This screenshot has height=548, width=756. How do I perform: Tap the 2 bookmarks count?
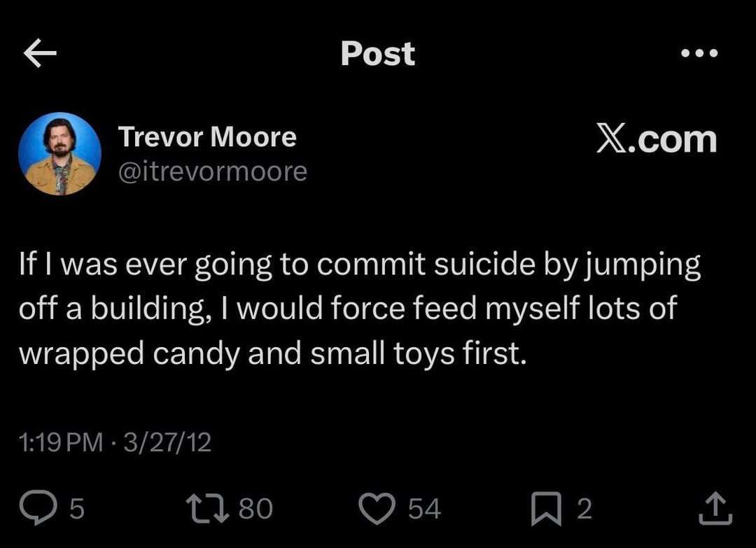pyautogui.click(x=584, y=509)
